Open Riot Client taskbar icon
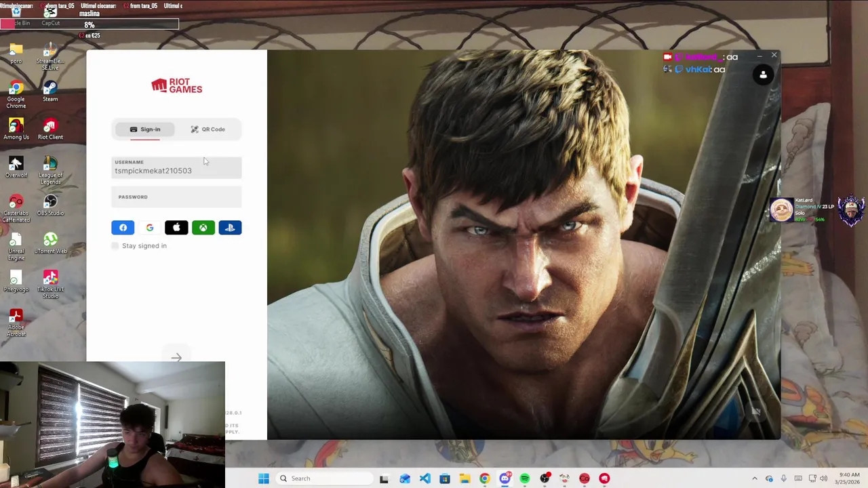Image resolution: width=868 pixels, height=488 pixels. point(604,479)
